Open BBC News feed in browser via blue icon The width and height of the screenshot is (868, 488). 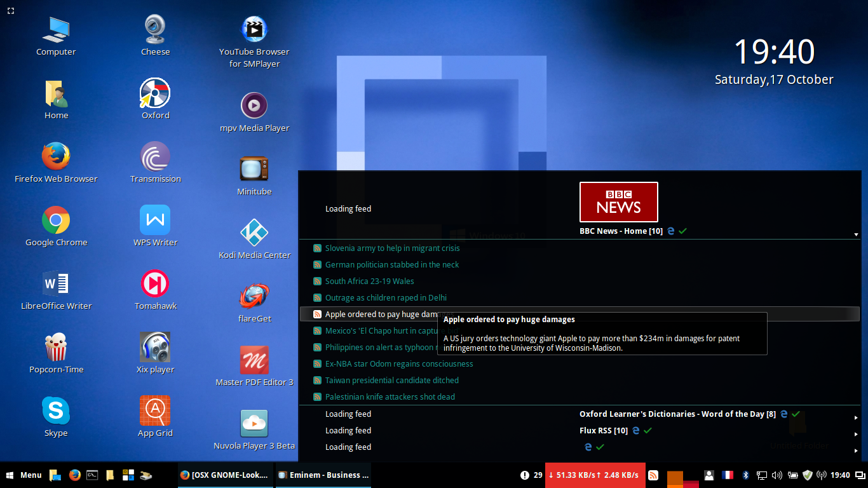click(x=670, y=231)
